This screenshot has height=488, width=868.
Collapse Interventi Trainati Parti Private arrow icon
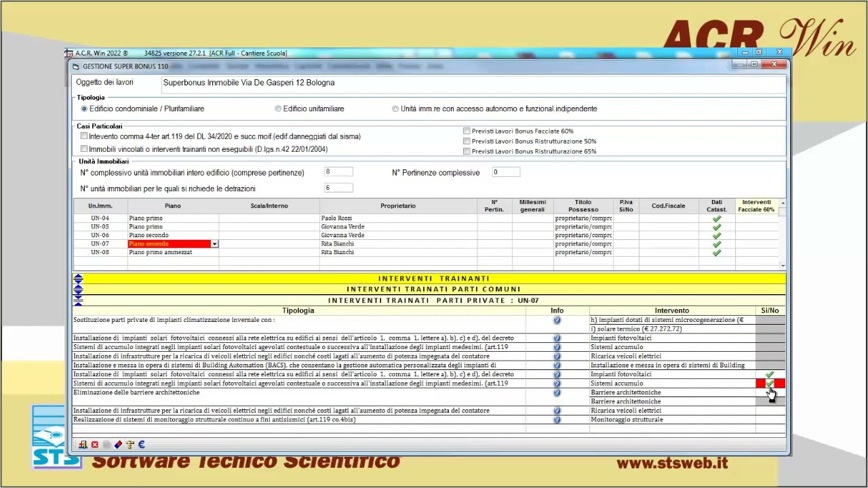click(x=79, y=299)
